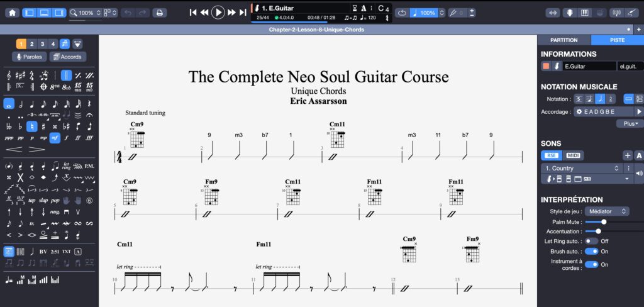
Task: Select the let ring effect icon
Action: click(x=66, y=166)
